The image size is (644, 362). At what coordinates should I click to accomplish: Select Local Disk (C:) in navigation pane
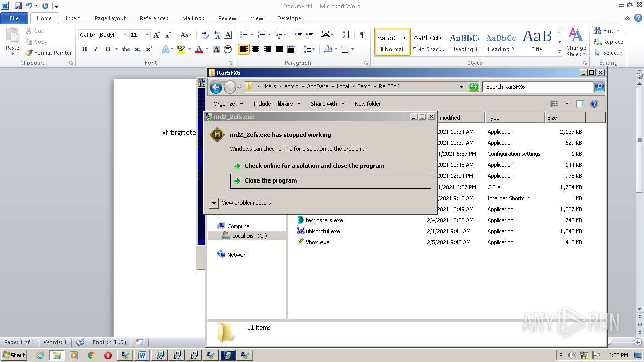pyautogui.click(x=249, y=236)
